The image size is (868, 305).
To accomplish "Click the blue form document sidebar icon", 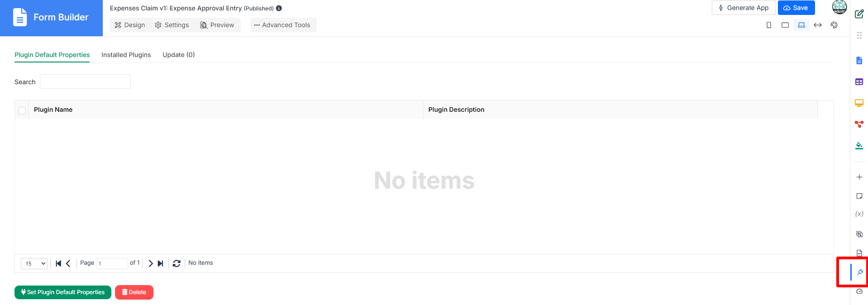I will (859, 61).
